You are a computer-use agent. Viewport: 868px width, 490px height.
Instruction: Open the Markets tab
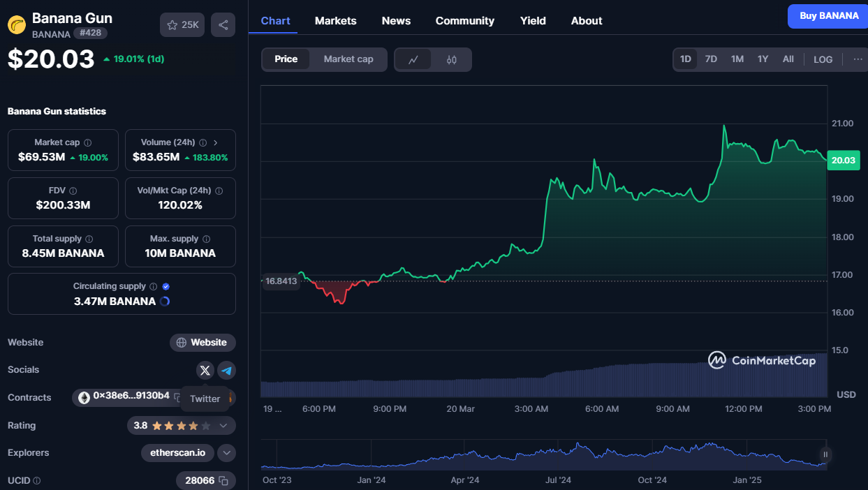click(x=335, y=21)
